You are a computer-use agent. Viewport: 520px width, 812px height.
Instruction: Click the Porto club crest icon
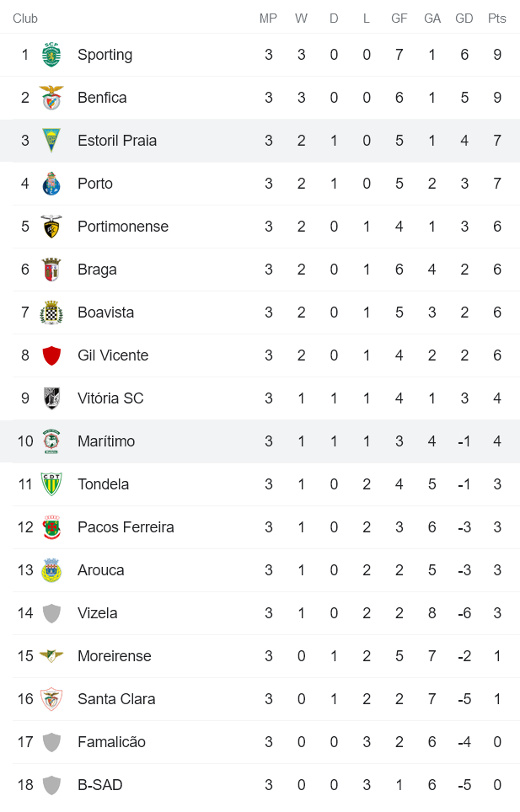tap(52, 184)
